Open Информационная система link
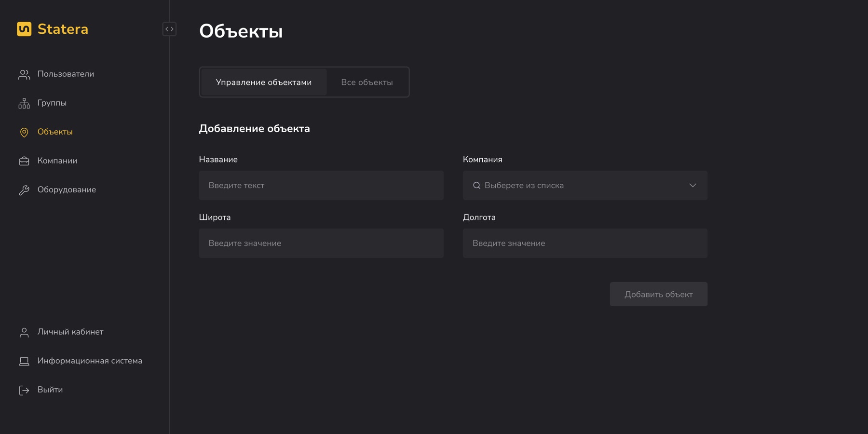Screen dimensions: 868x434 tap(90, 361)
